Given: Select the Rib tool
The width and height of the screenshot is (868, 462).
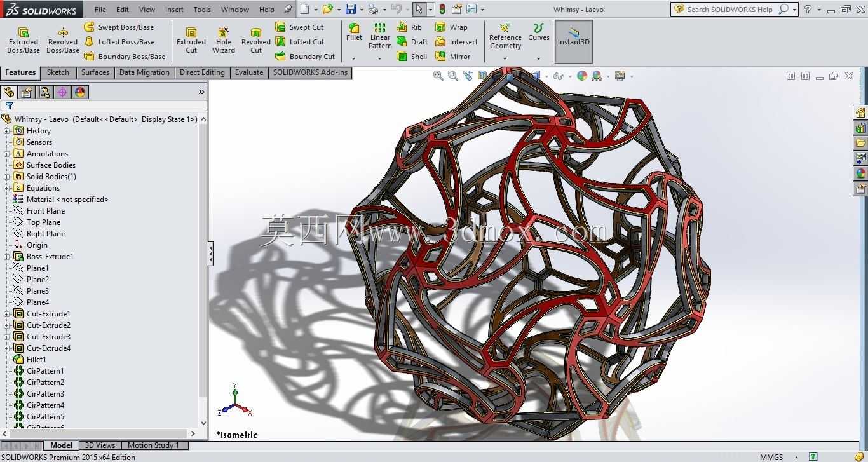Looking at the screenshot, I should point(409,27).
